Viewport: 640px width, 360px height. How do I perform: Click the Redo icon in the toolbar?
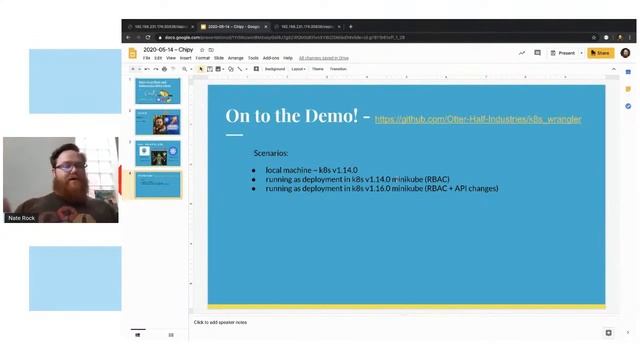point(156,69)
